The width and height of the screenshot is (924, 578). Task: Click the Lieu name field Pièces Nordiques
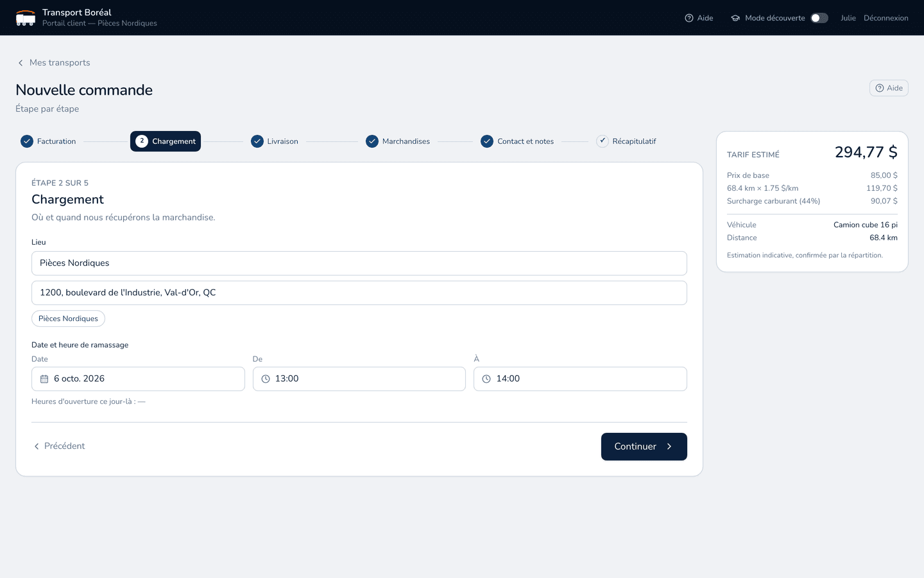[x=359, y=263]
